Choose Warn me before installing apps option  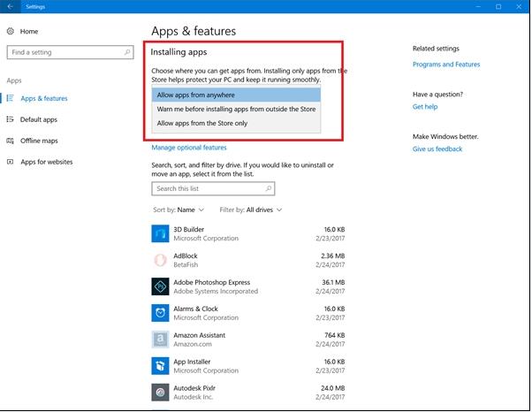coord(236,109)
